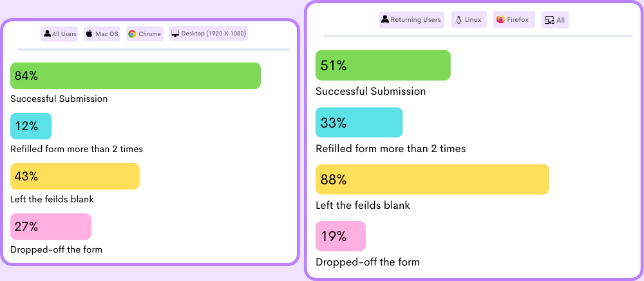Click the Linux penguin icon
The height and width of the screenshot is (281, 644).
pos(459,20)
